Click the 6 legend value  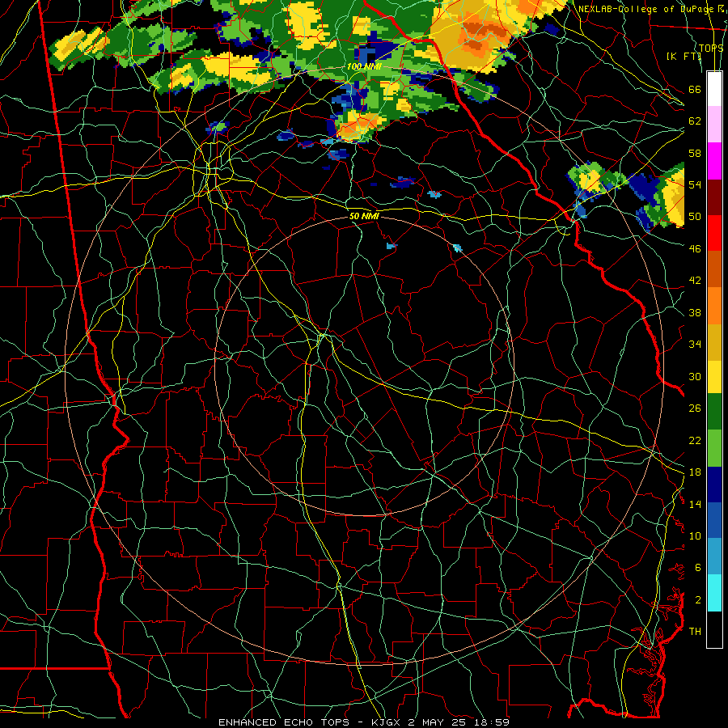coord(698,567)
